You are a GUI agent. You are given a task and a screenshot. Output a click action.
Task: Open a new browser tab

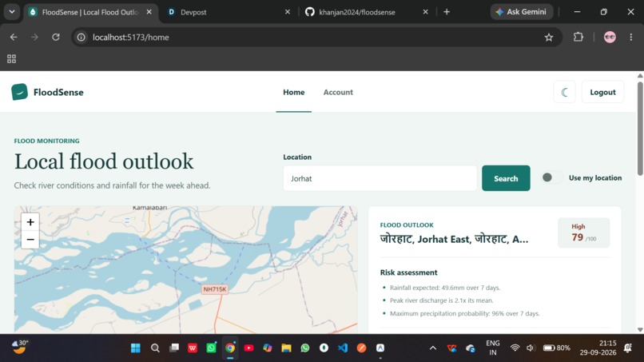coord(447,12)
